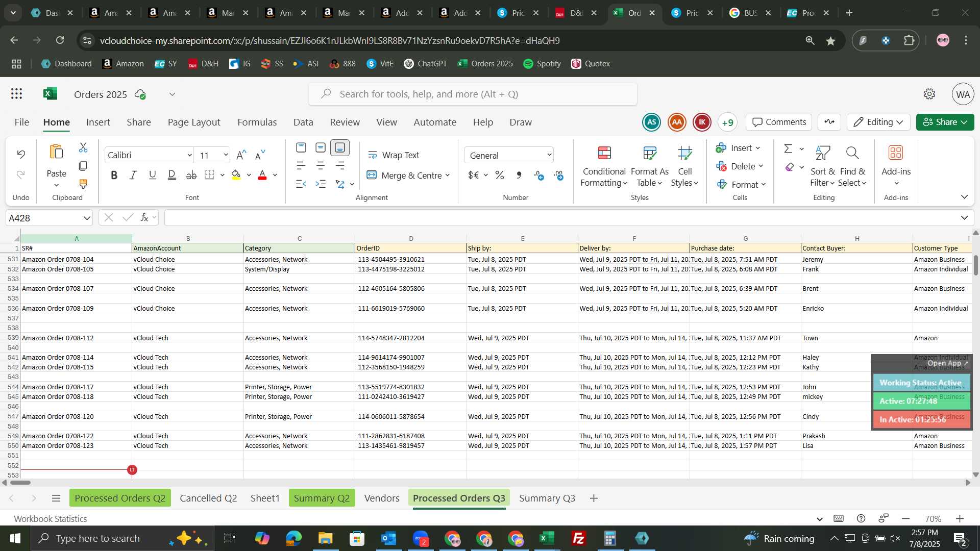Click the Comma Style icon
The width and height of the screenshot is (980, 551).
[x=519, y=176]
